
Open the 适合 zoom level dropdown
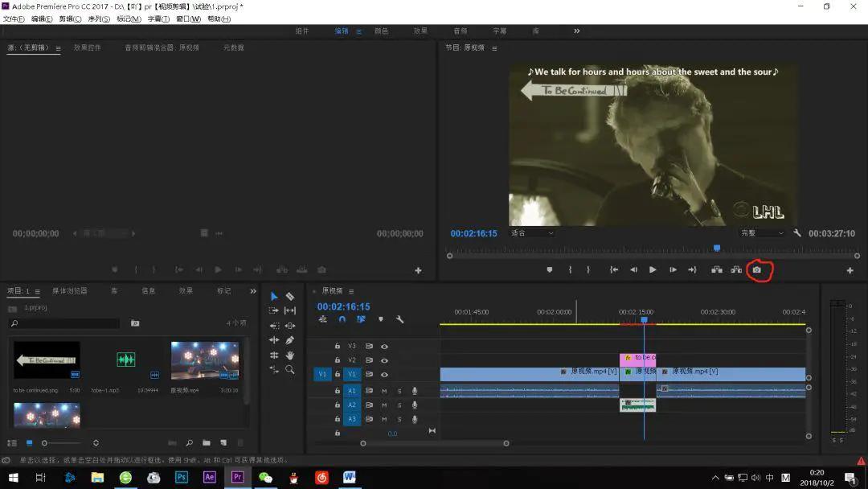(x=532, y=233)
